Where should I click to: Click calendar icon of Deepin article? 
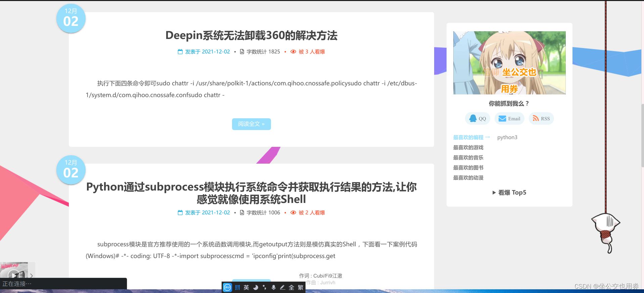click(180, 52)
